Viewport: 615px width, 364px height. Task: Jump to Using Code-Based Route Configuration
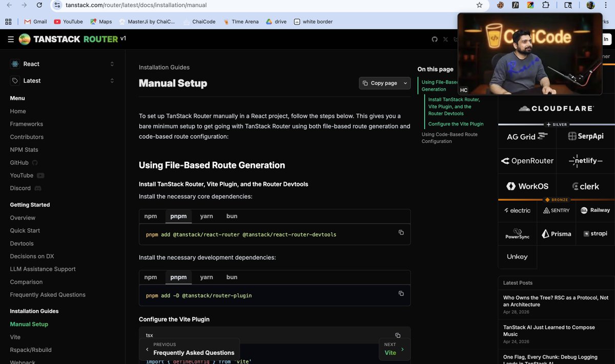point(449,138)
